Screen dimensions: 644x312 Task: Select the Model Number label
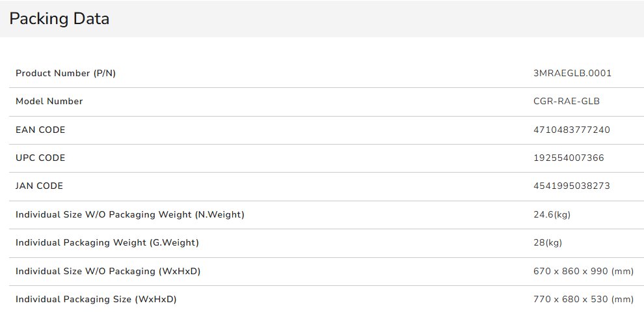(x=49, y=101)
